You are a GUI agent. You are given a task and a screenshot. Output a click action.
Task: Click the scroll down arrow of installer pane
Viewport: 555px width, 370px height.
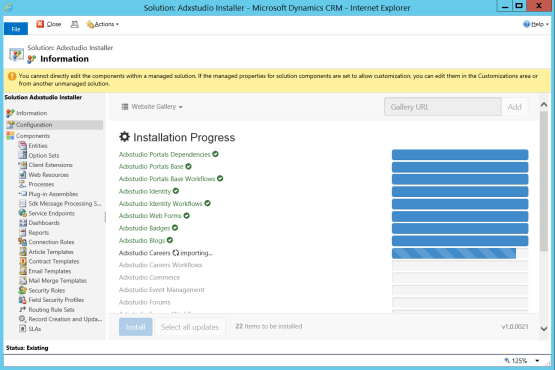coord(544,329)
